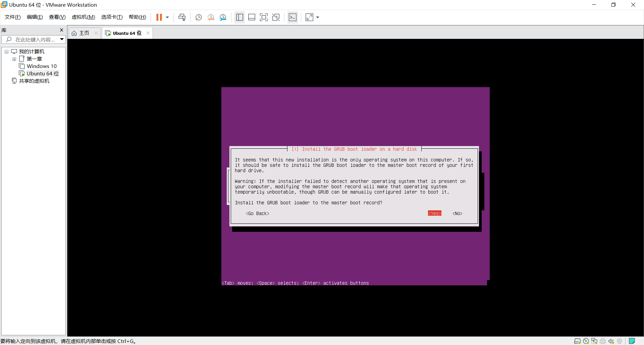Open the library search filter dropdown
644x345 pixels.
point(62,40)
